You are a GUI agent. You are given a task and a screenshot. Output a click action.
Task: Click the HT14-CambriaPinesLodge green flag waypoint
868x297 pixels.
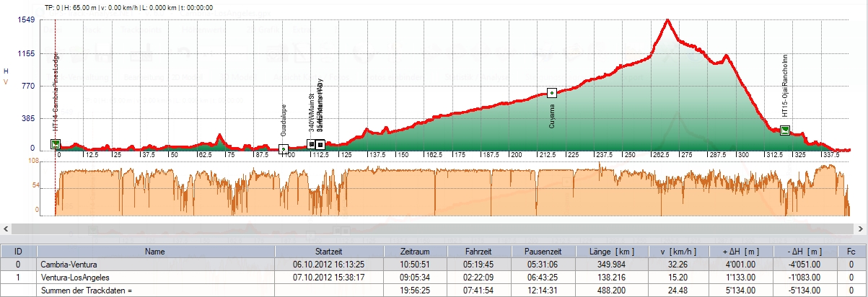56,143
